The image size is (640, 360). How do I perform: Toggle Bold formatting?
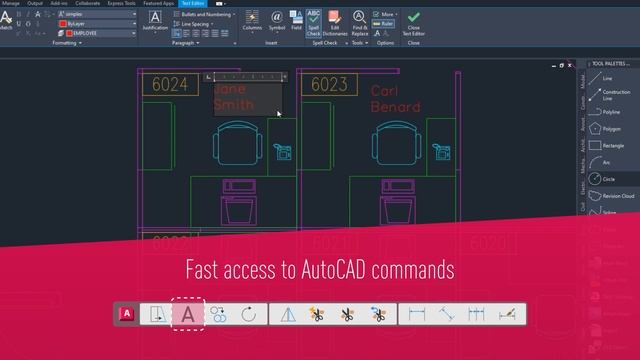(x=19, y=14)
